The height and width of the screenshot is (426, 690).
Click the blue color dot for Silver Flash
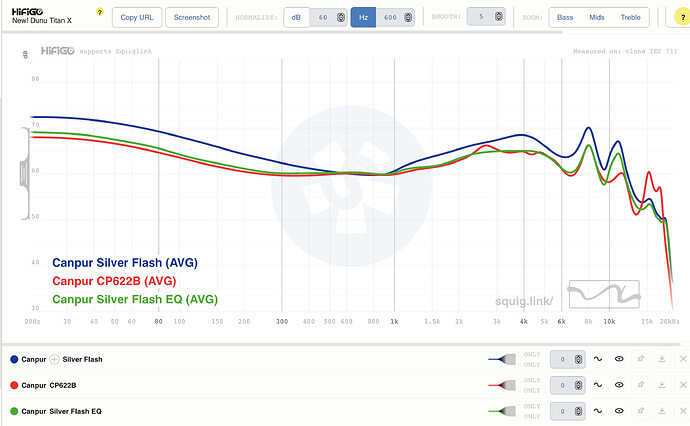click(x=13, y=358)
